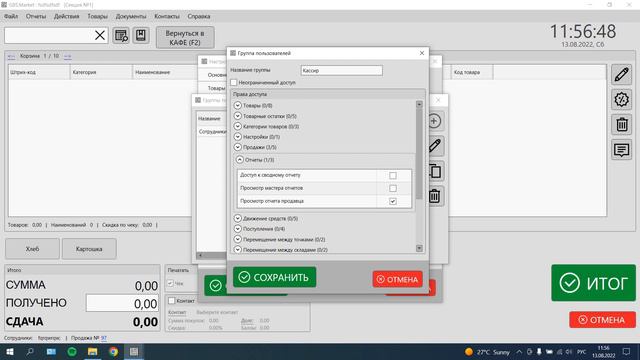The image size is (640, 360).
Task: Click the green ИТОГ button
Action: (593, 283)
